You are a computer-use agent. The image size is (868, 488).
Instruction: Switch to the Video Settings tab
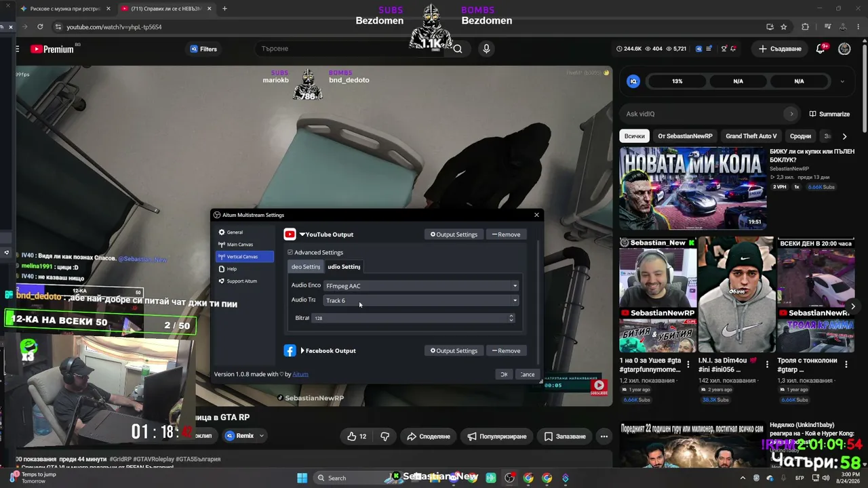click(x=305, y=267)
